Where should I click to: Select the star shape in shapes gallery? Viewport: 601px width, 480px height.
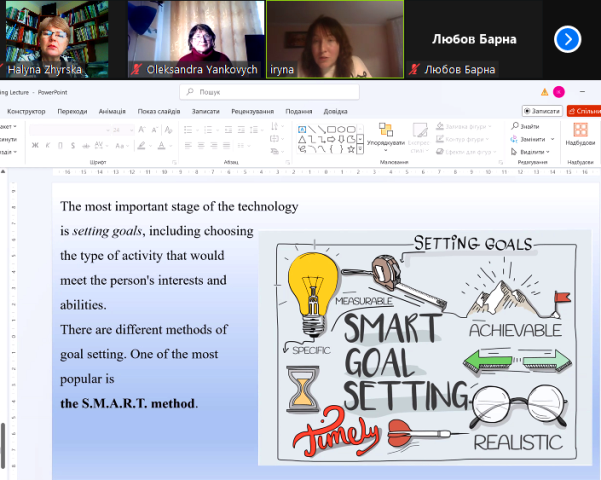click(x=352, y=149)
